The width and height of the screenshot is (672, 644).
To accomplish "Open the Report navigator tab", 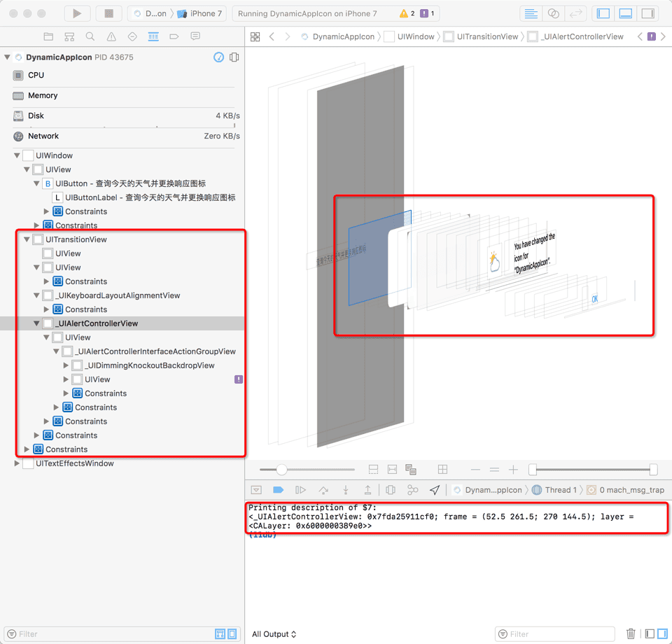I will (195, 36).
